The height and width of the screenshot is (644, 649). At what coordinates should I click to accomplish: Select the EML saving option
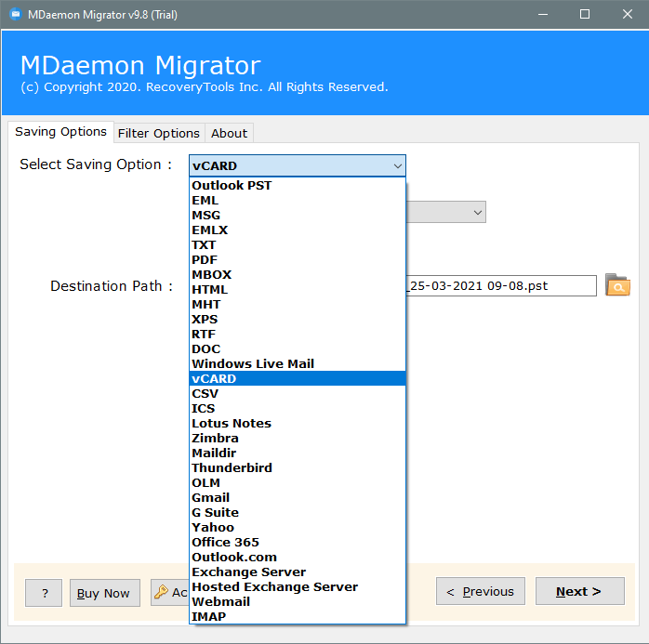tap(298, 200)
